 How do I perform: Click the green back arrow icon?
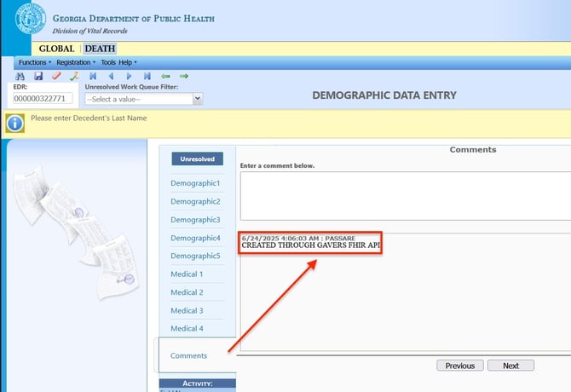click(x=165, y=76)
